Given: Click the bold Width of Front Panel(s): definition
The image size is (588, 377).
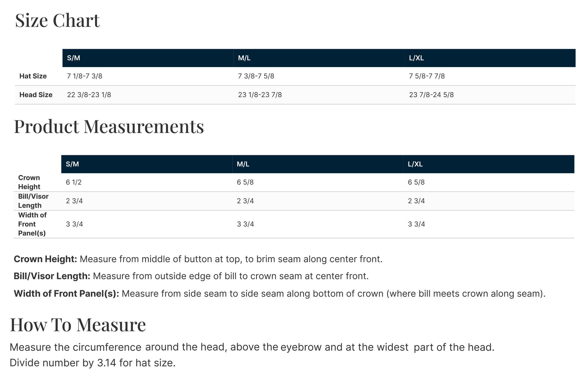Looking at the screenshot, I should [x=66, y=294].
